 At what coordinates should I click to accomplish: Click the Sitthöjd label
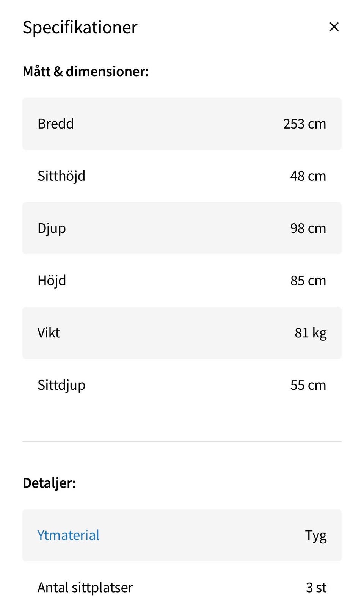61,176
